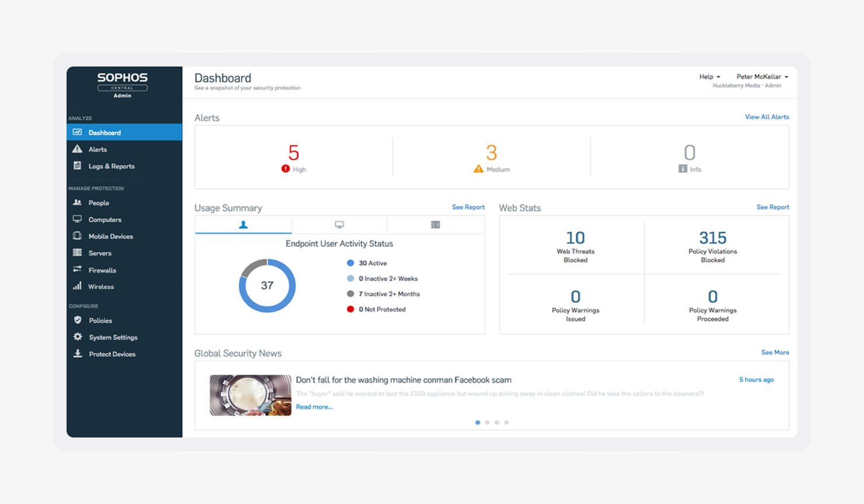Click the Protect Devices download icon
864x504 pixels.
coord(78,353)
